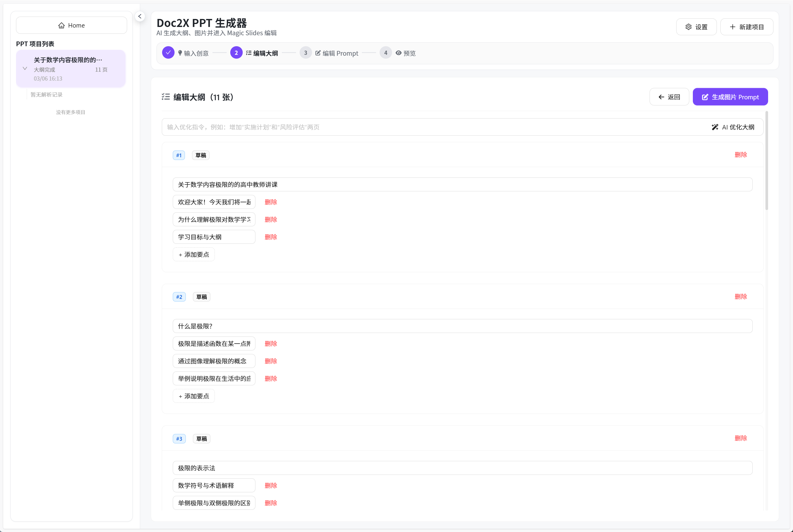
Task: Delete the 学习目标与大纲 bullet point
Action: 271,237
